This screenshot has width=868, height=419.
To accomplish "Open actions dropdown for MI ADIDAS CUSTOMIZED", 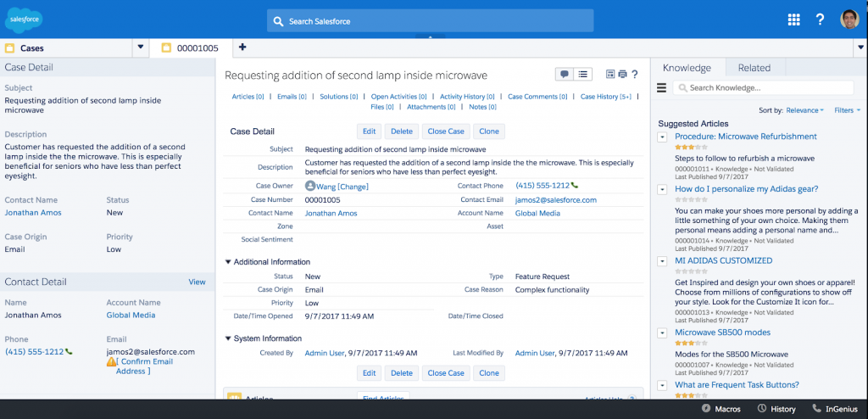I will click(x=662, y=261).
